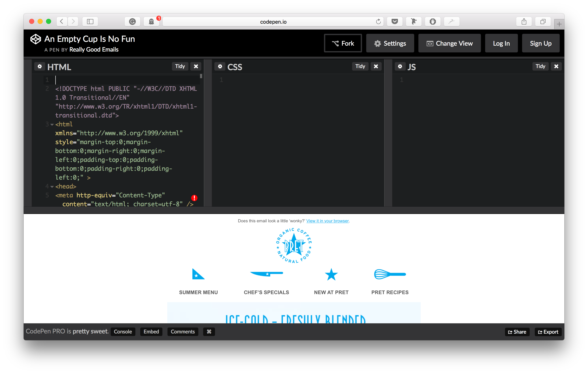Reload the page with refresh icon

378,22
